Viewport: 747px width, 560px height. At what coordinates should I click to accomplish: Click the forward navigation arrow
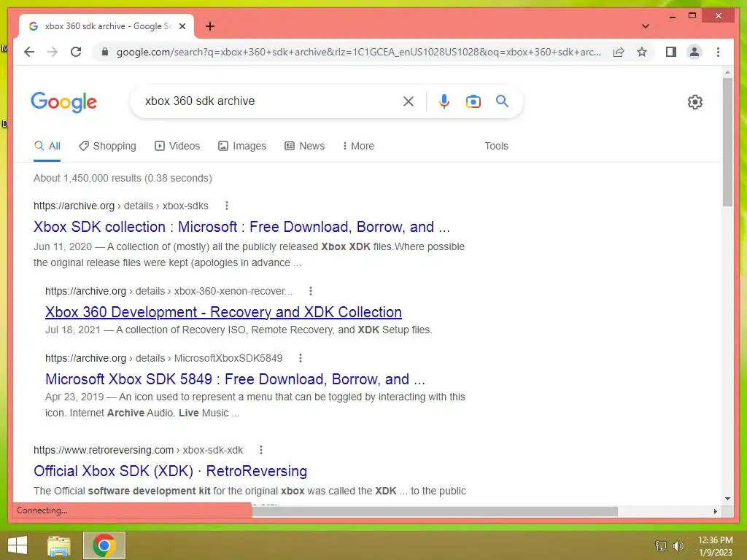click(53, 52)
